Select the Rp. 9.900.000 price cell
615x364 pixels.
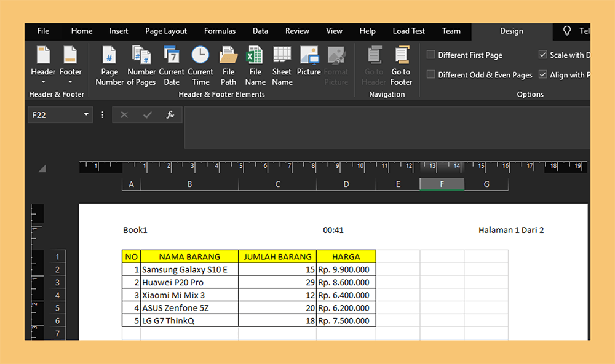click(346, 269)
